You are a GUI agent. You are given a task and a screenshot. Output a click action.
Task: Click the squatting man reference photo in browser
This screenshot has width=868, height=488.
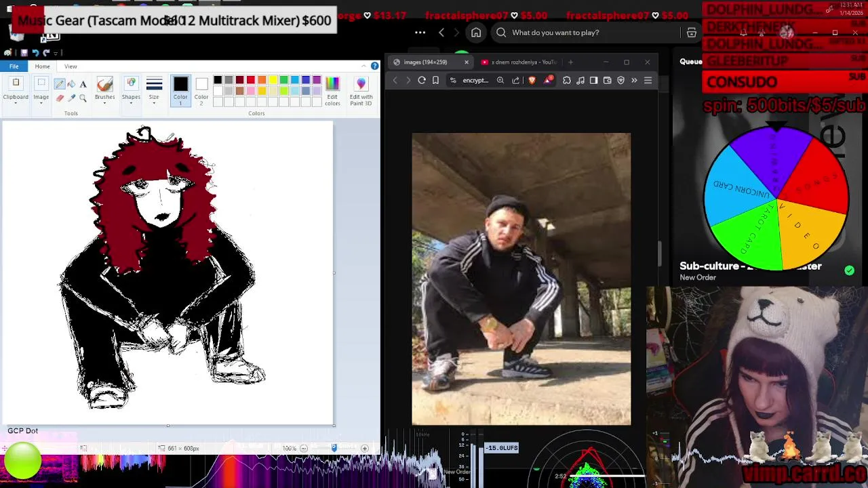pos(521,279)
